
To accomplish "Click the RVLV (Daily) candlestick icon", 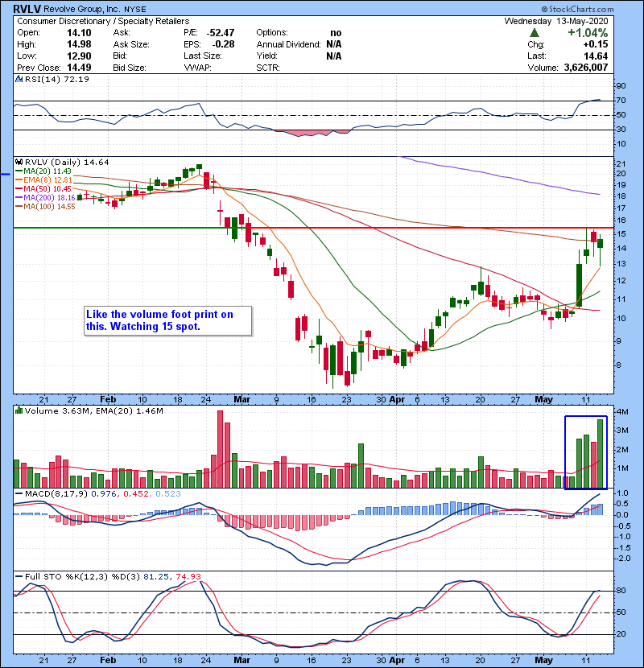I will tap(19, 162).
